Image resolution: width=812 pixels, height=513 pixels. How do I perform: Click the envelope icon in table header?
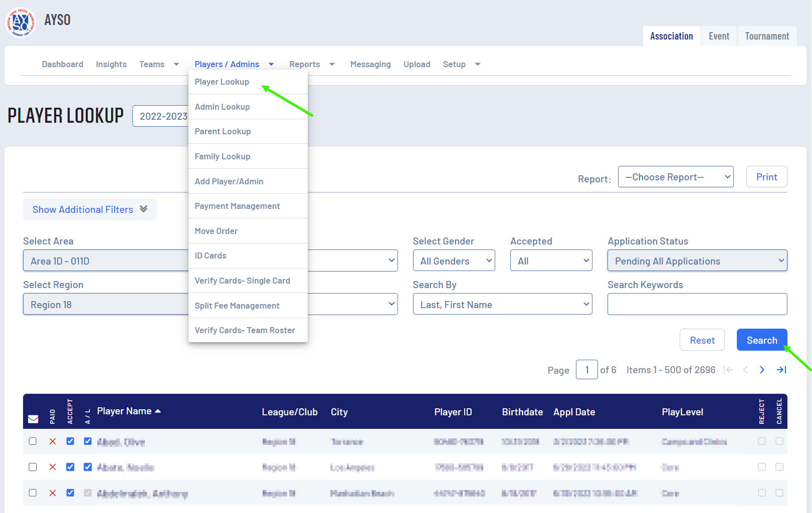(33, 419)
